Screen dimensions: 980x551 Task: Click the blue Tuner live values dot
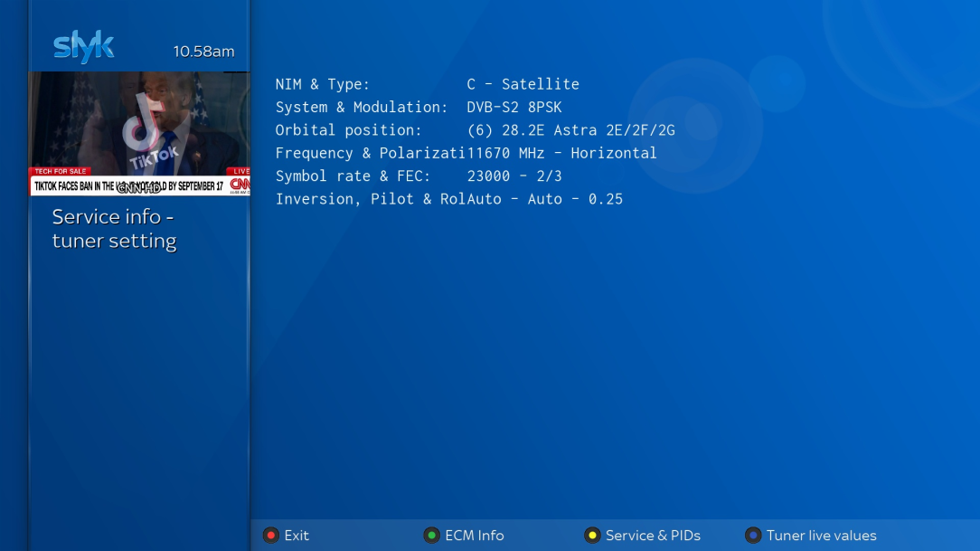pos(753,536)
